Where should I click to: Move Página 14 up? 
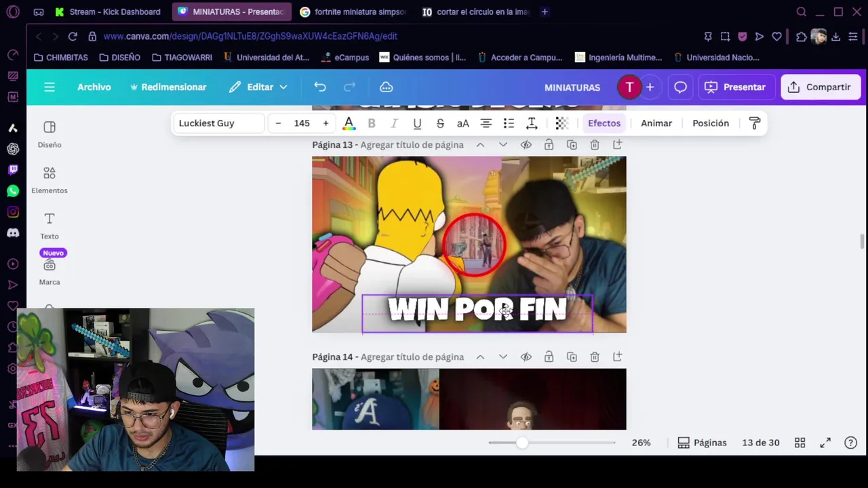[480, 357]
